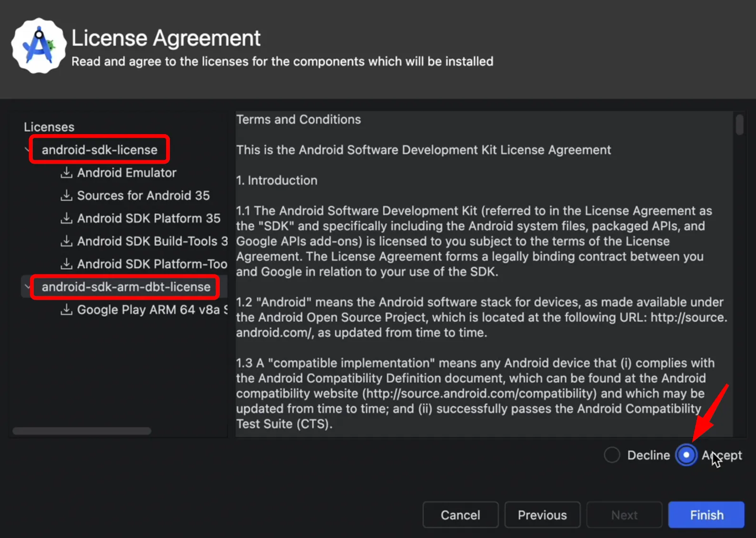Click horizontal scrollbar under Licenses tree
Screen dimensions: 756x538
(82, 431)
